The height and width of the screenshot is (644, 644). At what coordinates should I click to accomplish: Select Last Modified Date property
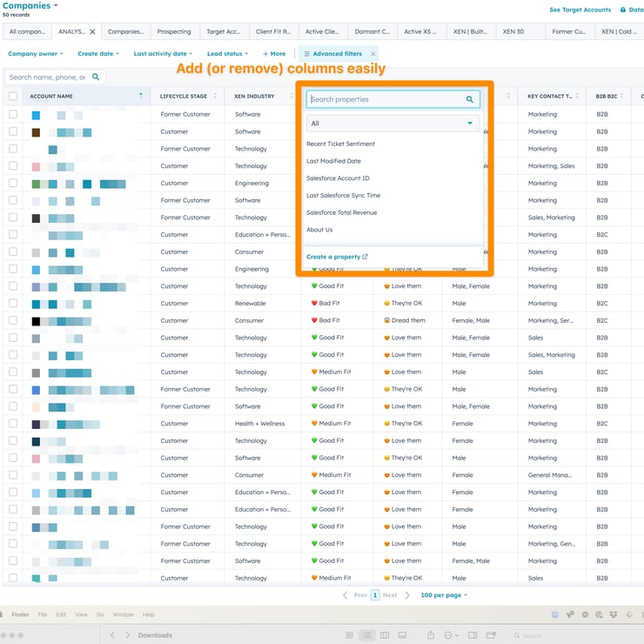[333, 161]
